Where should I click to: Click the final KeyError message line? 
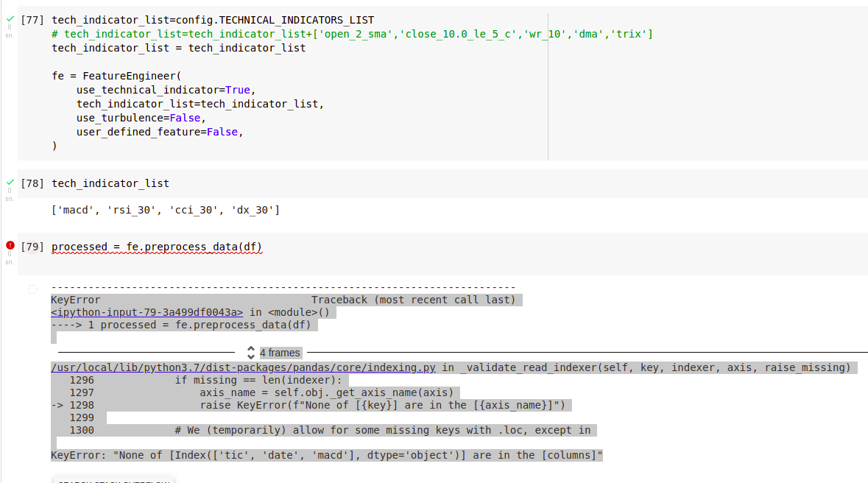tap(327, 455)
